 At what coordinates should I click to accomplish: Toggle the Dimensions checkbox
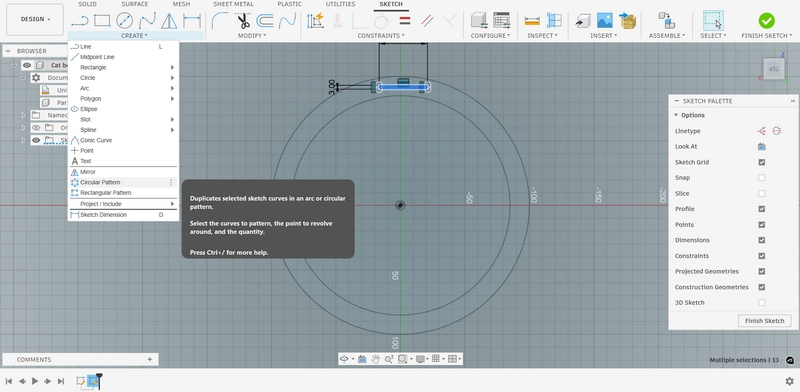coord(762,240)
